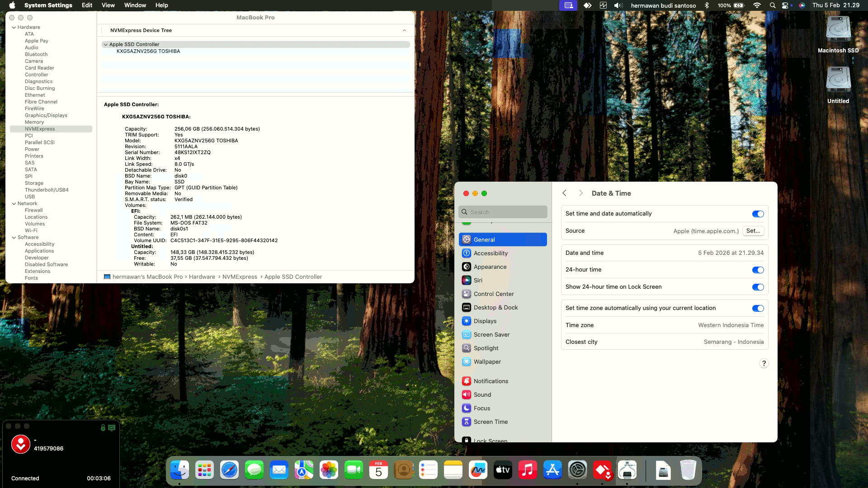Image resolution: width=868 pixels, height=488 pixels.
Task: Select Storage in the Hardware list
Action: 34,183
